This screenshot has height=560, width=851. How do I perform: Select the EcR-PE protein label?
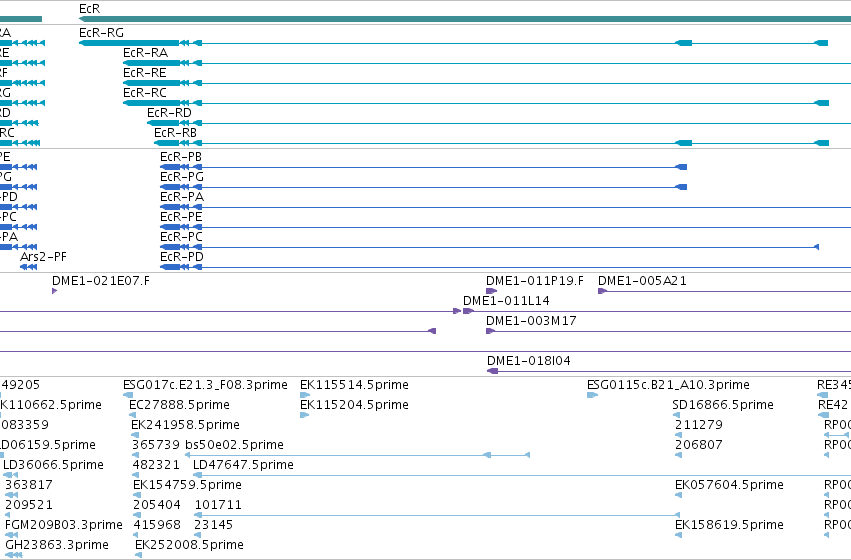pos(181,217)
